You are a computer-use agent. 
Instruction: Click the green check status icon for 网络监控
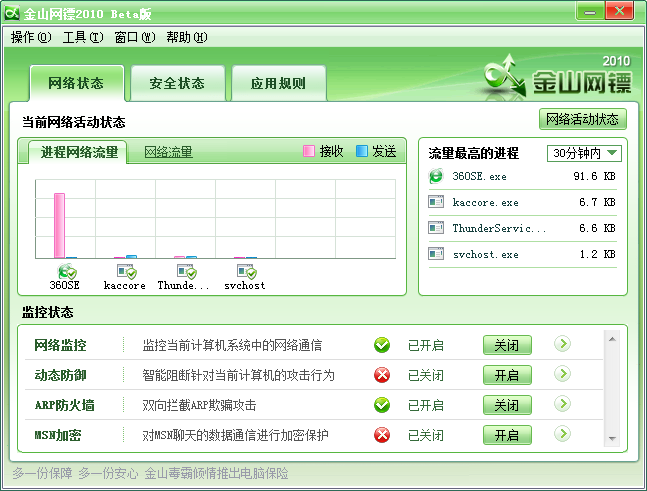coord(382,345)
